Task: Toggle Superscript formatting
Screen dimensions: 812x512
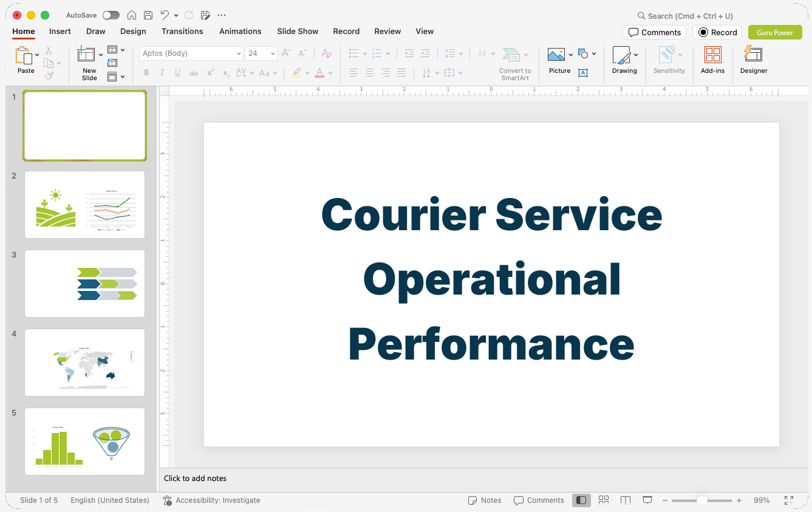Action: 210,73
